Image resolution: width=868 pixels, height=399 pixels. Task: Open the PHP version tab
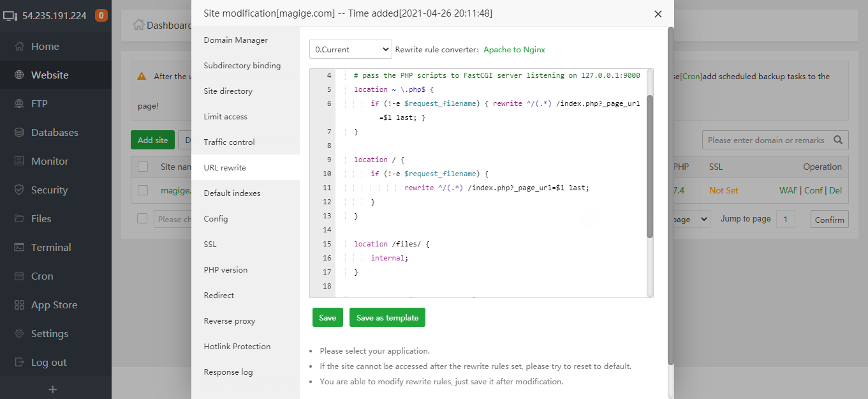click(x=226, y=270)
